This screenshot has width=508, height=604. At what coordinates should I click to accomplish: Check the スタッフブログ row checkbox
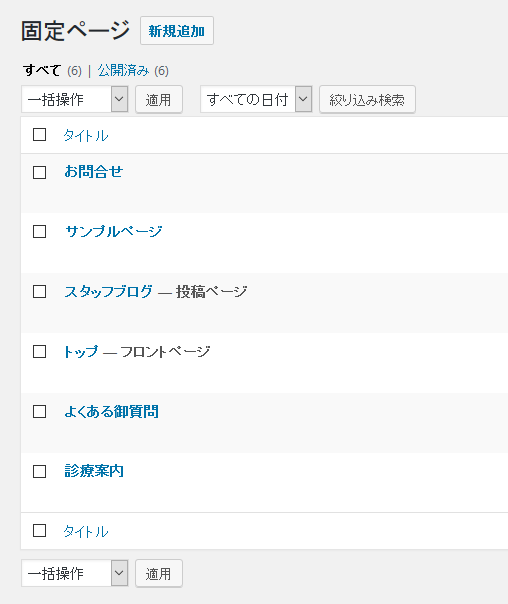(x=40, y=292)
